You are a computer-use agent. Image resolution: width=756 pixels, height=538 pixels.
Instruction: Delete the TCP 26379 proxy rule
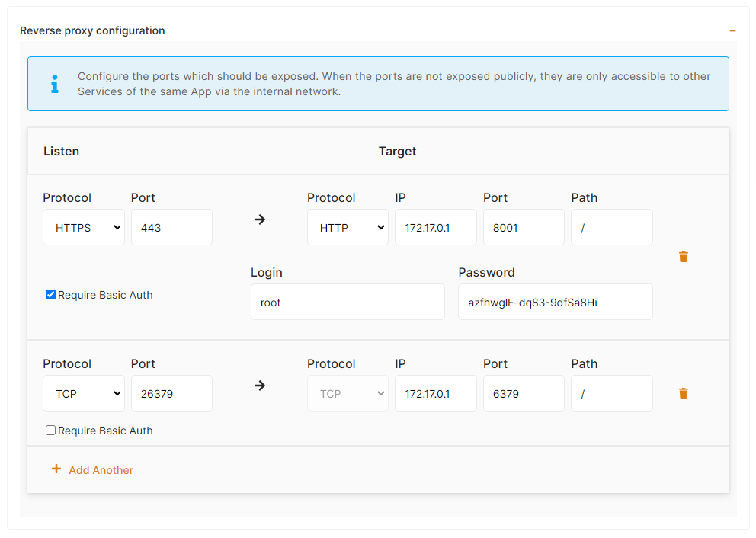click(683, 393)
